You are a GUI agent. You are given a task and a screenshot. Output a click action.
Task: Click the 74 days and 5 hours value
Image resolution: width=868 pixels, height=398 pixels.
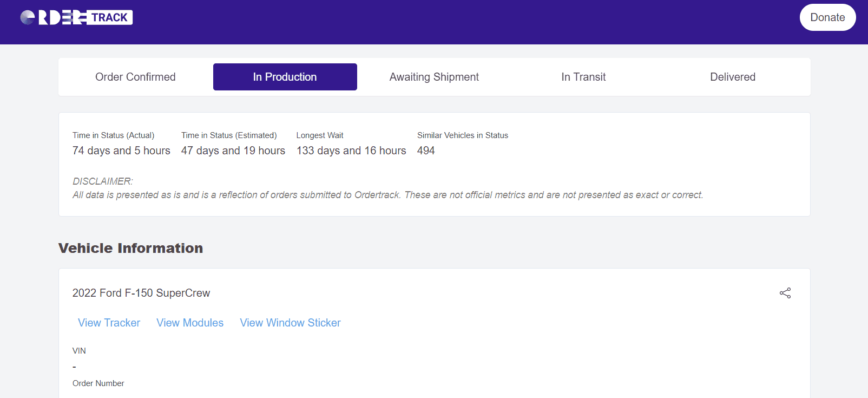[x=121, y=151]
